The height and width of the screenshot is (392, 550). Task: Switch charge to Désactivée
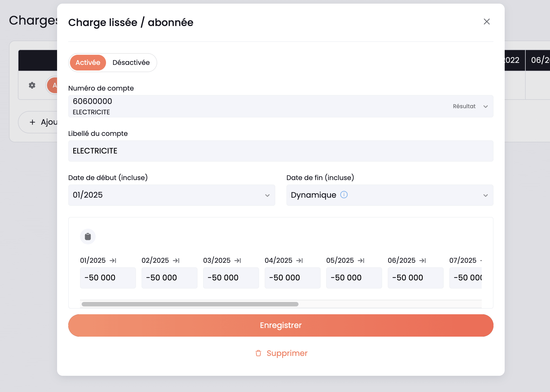pyautogui.click(x=131, y=62)
